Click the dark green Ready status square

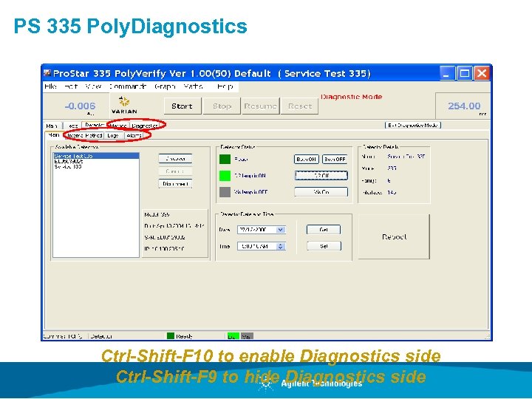pos(225,159)
